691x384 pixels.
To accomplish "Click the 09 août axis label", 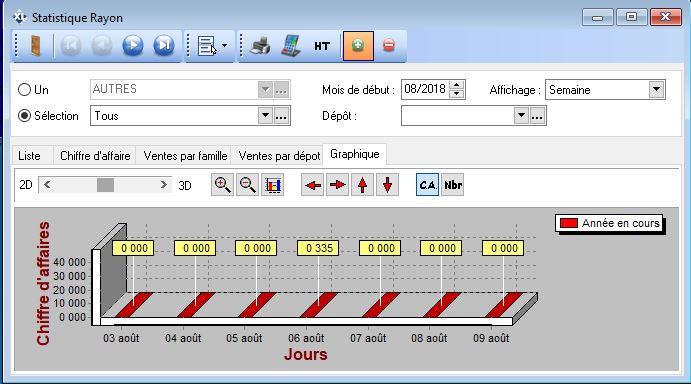I will click(491, 338).
